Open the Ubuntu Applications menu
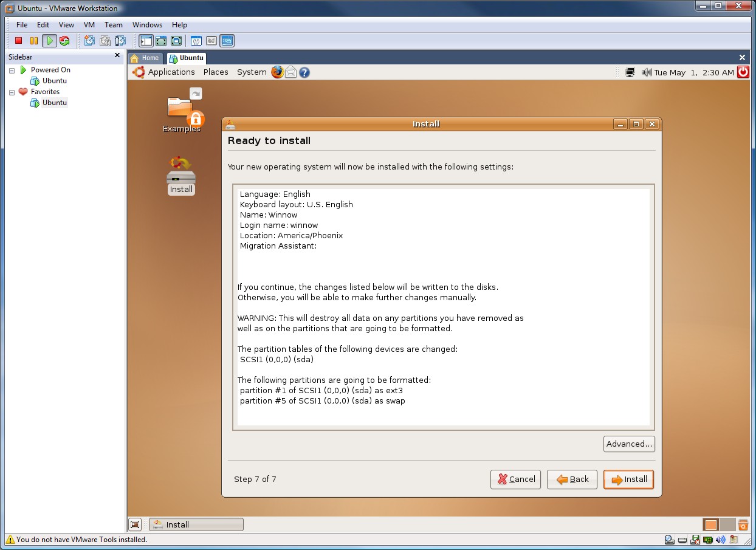756x550 pixels. tap(171, 72)
